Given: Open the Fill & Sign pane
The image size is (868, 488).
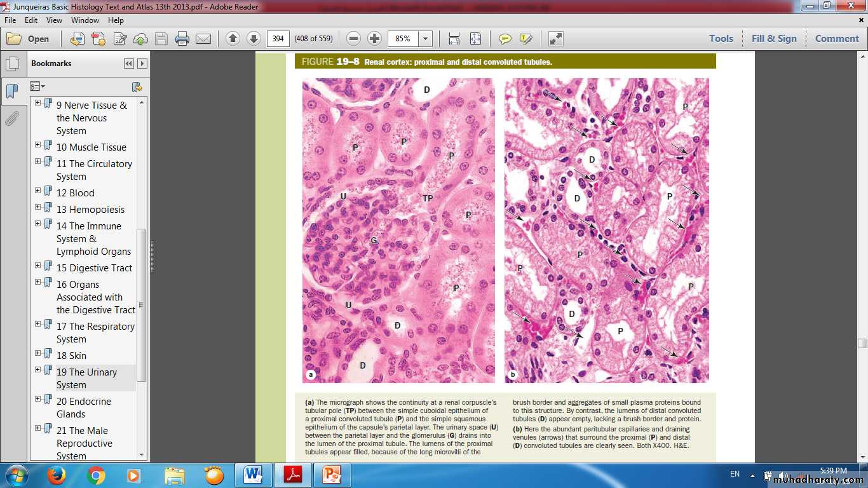Looking at the screenshot, I should tap(773, 39).
